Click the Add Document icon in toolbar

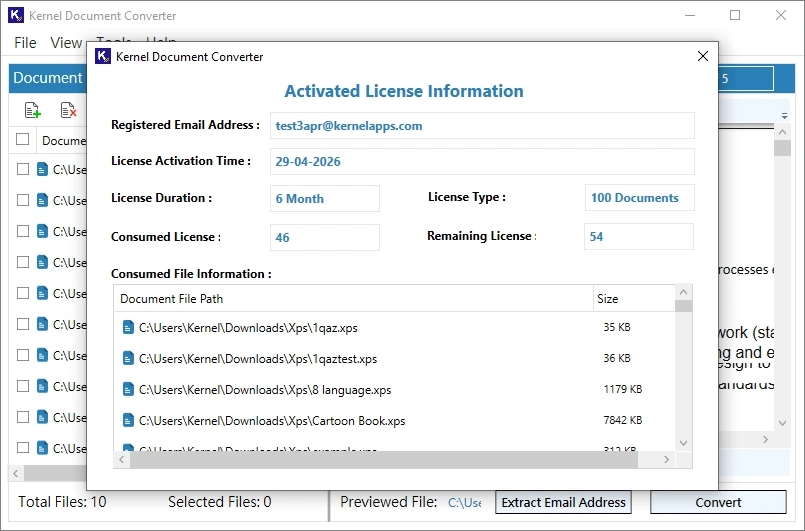click(32, 110)
